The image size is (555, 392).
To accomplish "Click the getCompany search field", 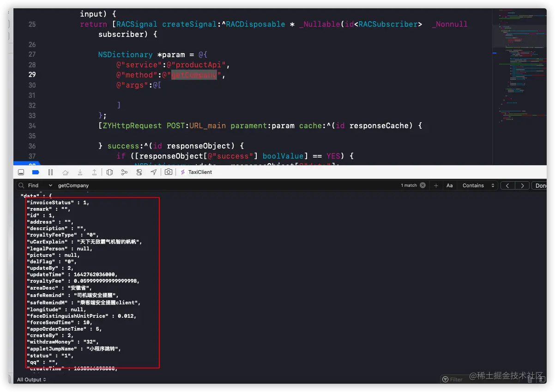I will tap(226, 185).
